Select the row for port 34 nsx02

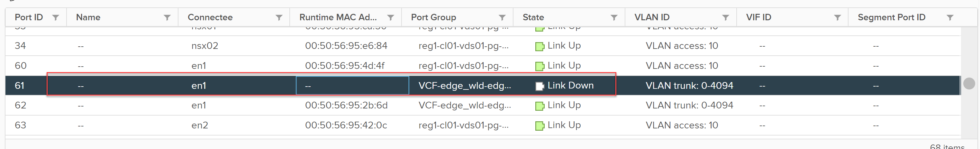pos(483,46)
